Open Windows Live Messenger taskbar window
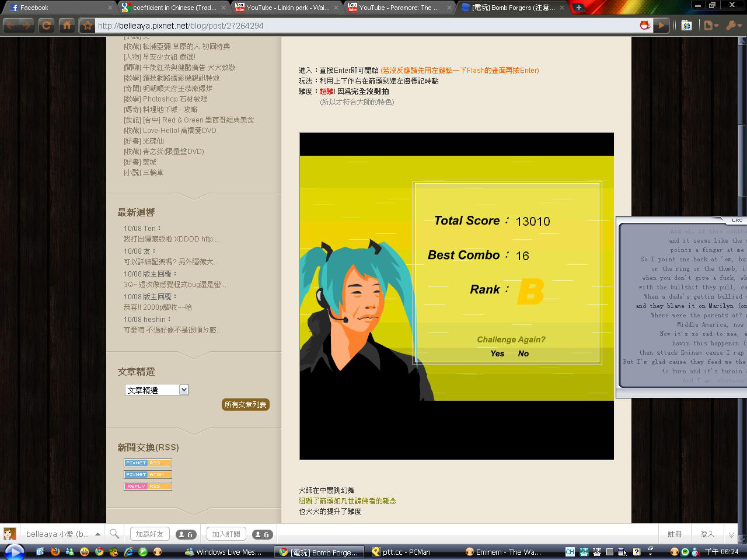Image resolution: width=747 pixels, height=560 pixels. point(225,552)
